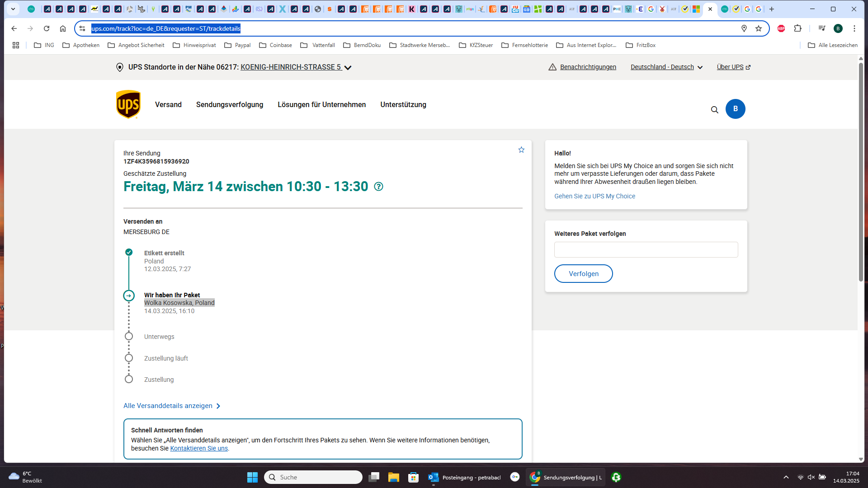This screenshot has width=868, height=488.
Task: Click the UPS shield logo
Action: point(128,104)
